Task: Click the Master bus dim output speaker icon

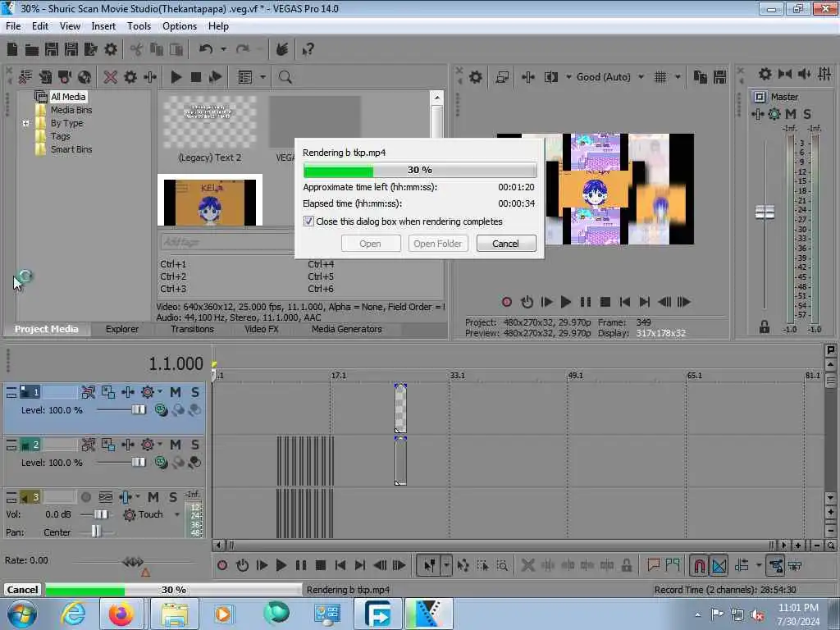Action: point(804,74)
